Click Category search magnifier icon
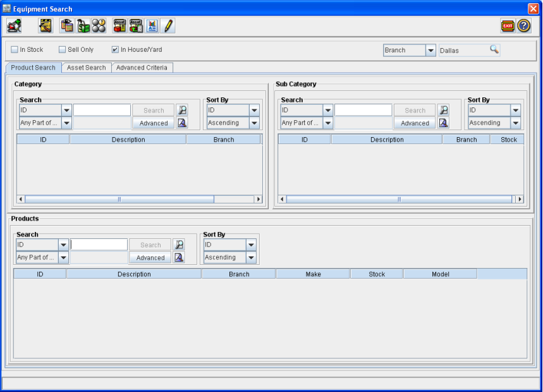 pyautogui.click(x=182, y=110)
